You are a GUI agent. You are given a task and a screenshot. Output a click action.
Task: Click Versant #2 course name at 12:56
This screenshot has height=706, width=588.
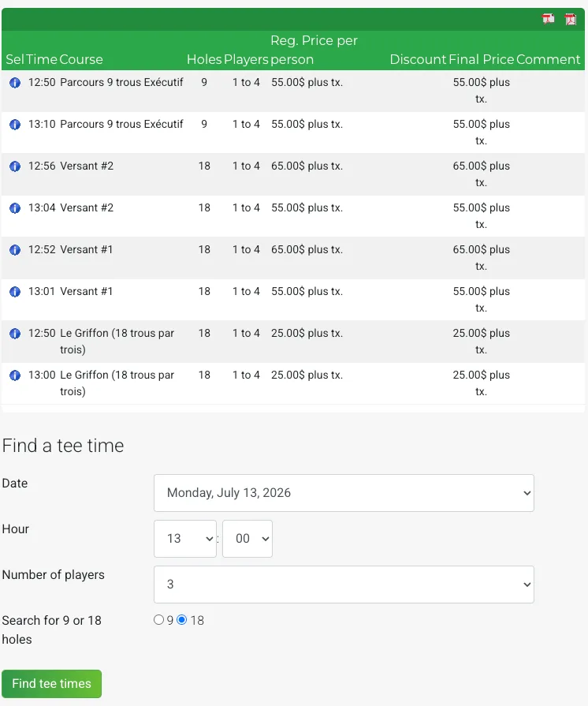click(x=87, y=166)
